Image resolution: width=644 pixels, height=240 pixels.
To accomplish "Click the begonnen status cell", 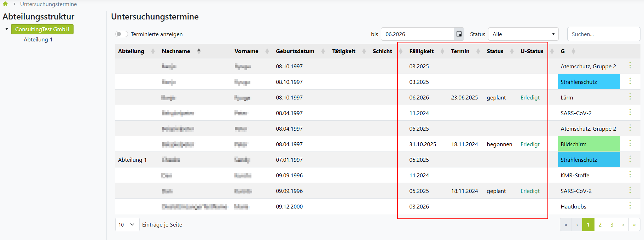I will click(499, 144).
